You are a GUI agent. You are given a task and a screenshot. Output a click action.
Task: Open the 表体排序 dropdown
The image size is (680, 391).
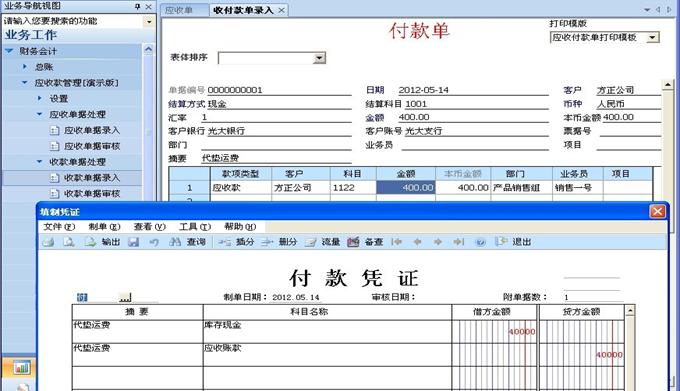[x=319, y=58]
